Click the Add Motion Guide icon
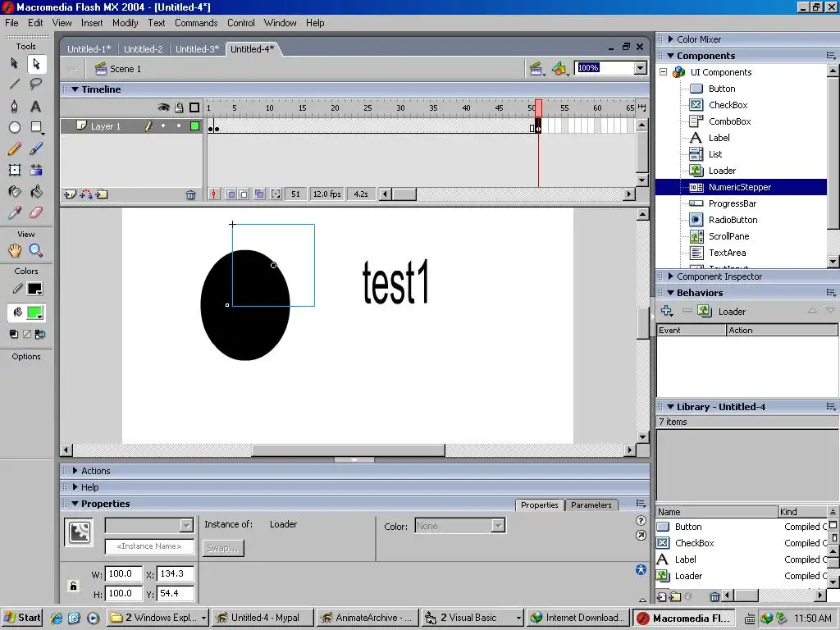This screenshot has width=840, height=630. point(85,194)
